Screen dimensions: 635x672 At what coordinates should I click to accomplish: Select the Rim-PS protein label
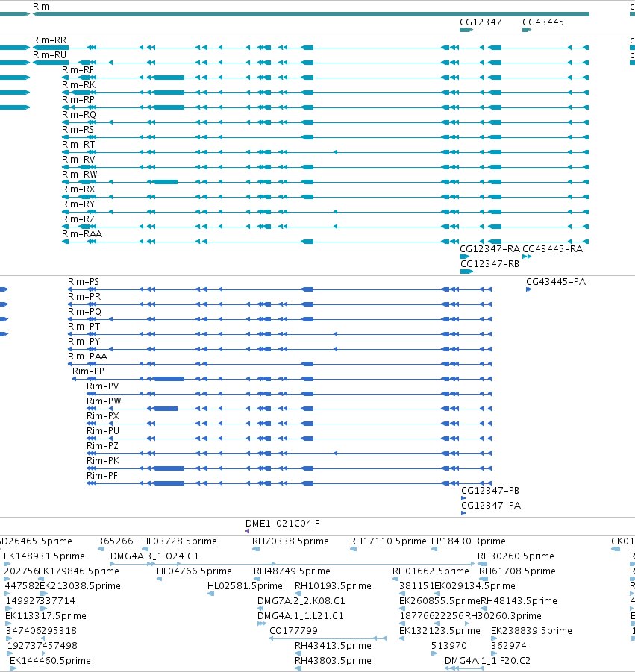click(83, 282)
